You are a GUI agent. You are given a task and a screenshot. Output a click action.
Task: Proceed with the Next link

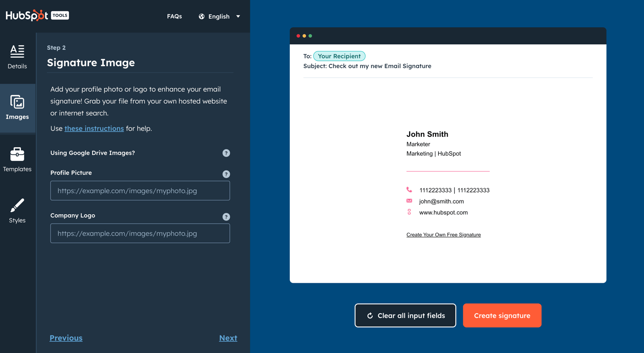(x=228, y=338)
